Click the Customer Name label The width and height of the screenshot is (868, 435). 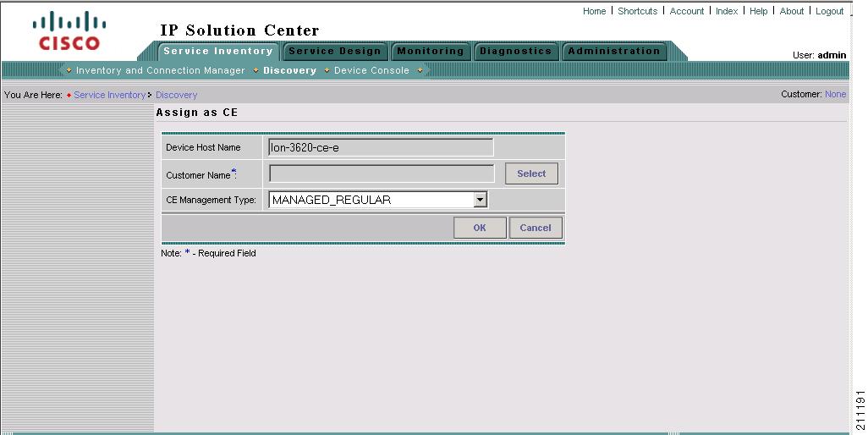pos(201,174)
